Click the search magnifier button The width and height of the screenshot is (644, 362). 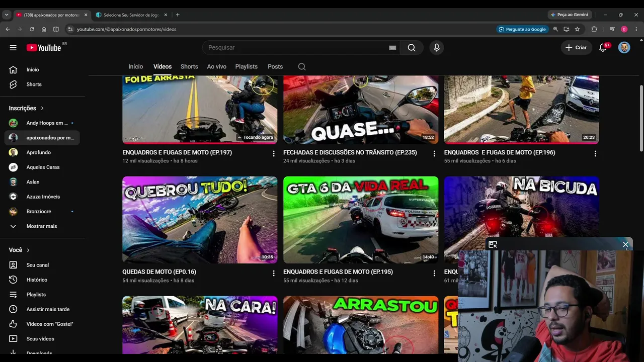[x=412, y=48]
